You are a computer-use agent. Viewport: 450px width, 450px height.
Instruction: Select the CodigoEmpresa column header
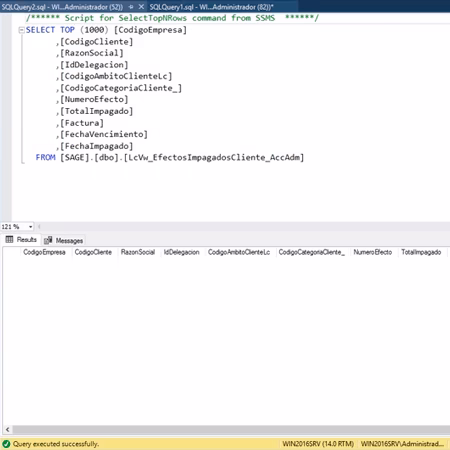coord(44,252)
